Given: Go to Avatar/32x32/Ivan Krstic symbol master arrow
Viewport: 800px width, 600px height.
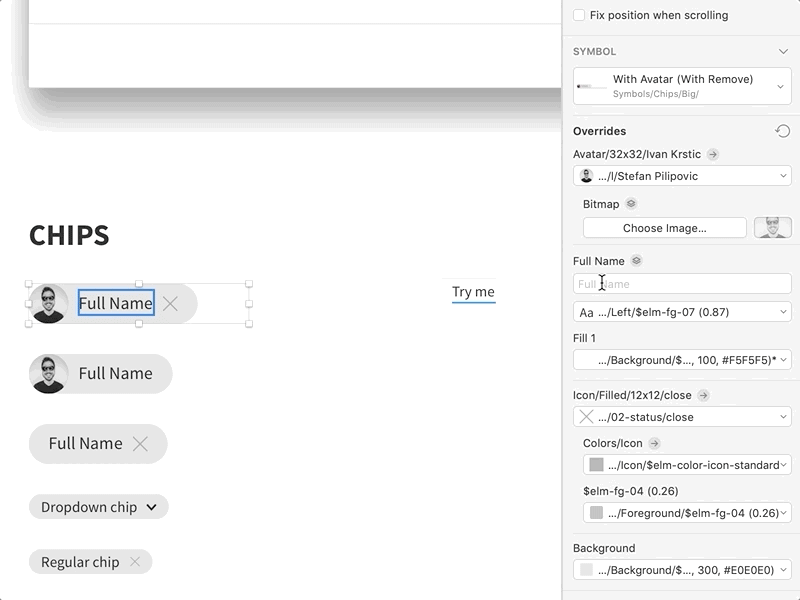Looking at the screenshot, I should [x=713, y=154].
